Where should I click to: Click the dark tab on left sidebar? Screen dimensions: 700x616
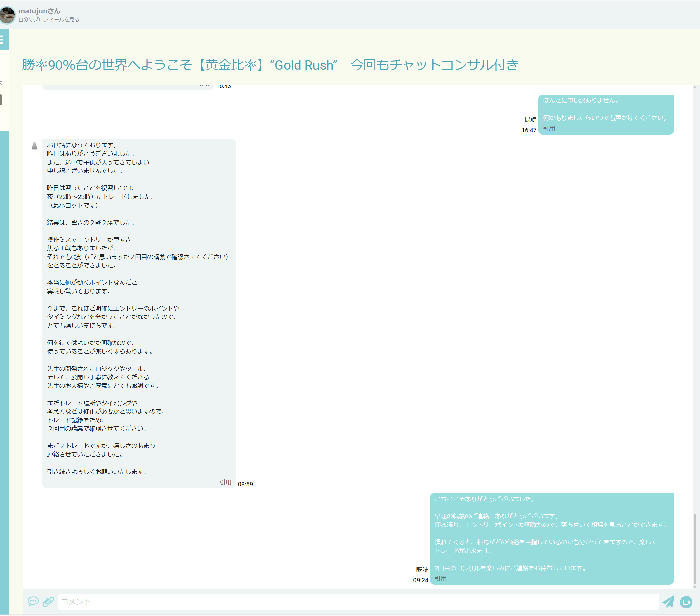[x=1, y=100]
